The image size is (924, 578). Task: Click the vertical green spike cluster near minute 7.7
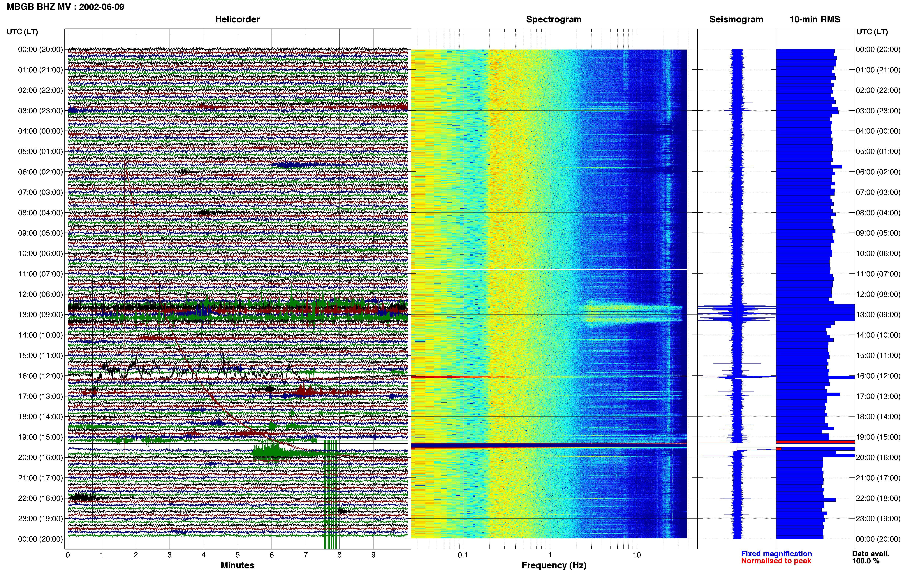(x=330, y=494)
